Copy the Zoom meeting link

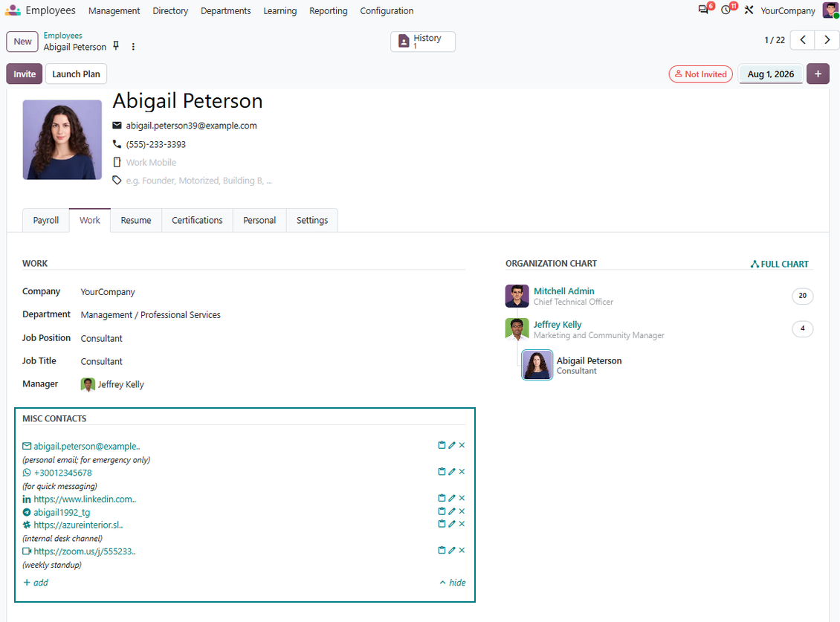pos(442,550)
